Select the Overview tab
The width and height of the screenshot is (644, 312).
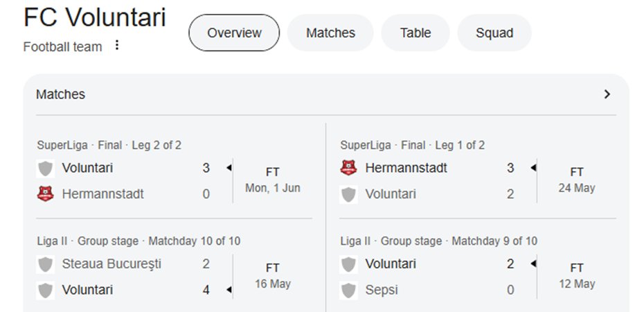click(234, 33)
